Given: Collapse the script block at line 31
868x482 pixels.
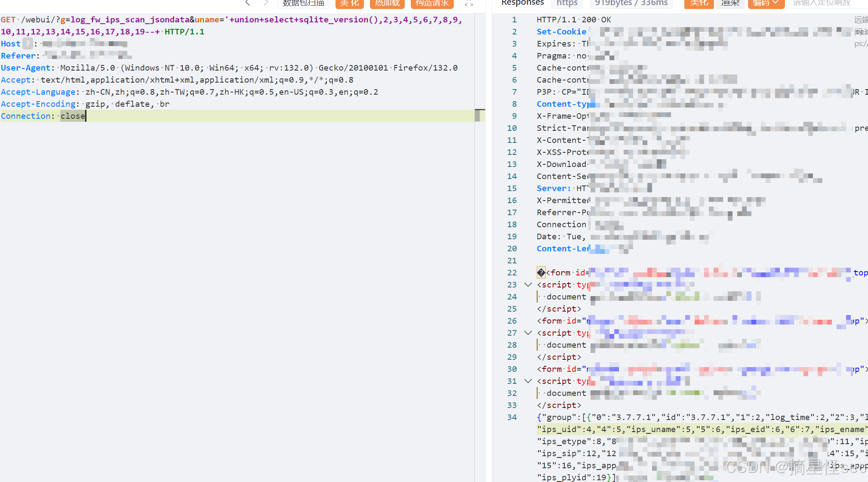Looking at the screenshot, I should tap(528, 381).
